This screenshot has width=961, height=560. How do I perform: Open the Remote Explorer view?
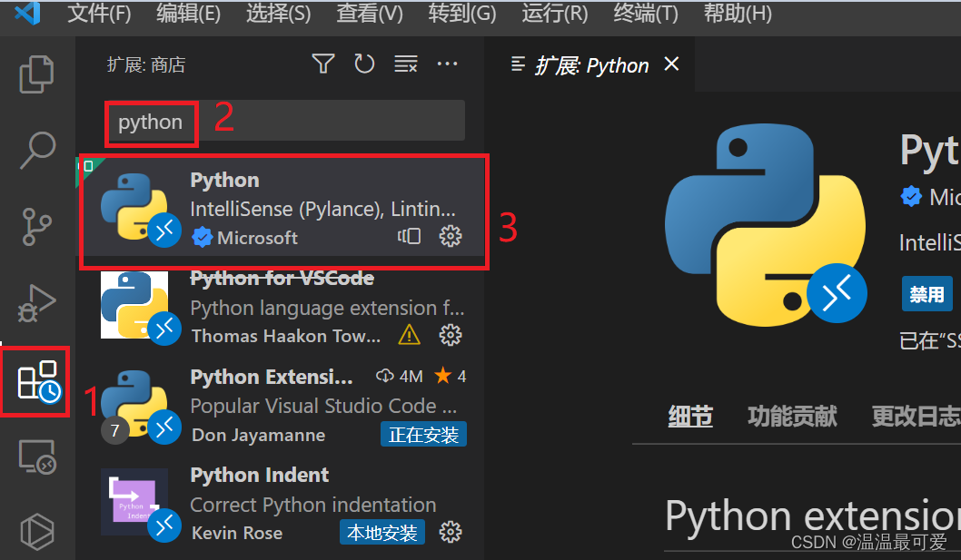coord(37,457)
